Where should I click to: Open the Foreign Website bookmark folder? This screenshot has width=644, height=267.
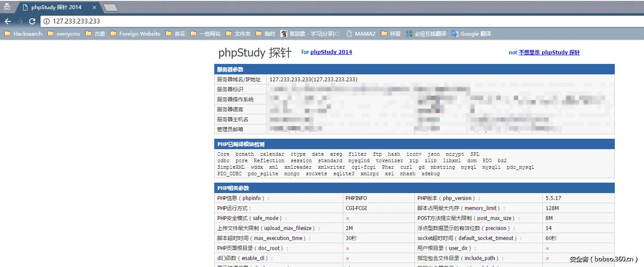point(135,33)
